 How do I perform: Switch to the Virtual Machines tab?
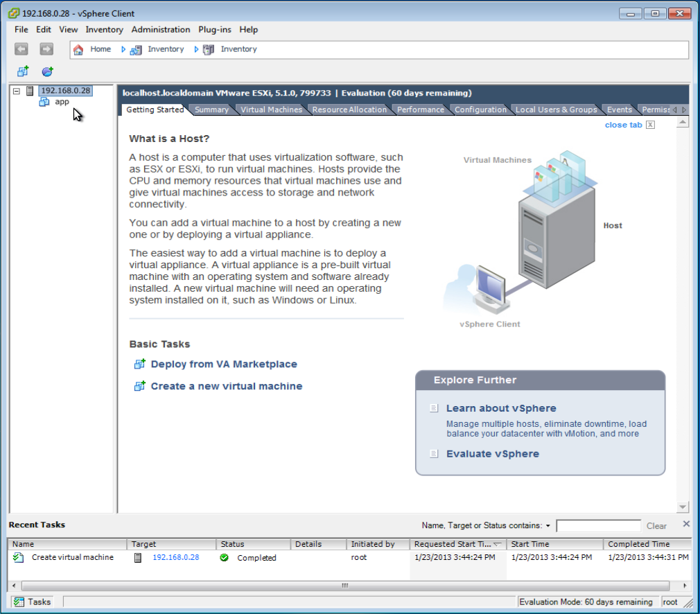tap(272, 109)
